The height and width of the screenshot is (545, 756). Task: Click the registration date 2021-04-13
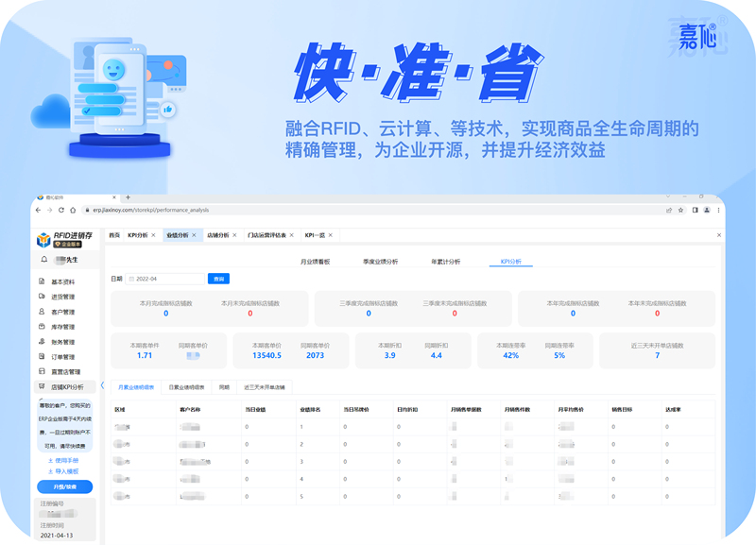coord(57,536)
